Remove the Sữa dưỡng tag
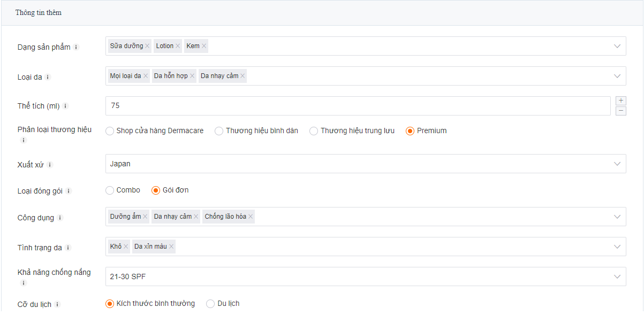The width and height of the screenshot is (644, 315). [x=147, y=46]
